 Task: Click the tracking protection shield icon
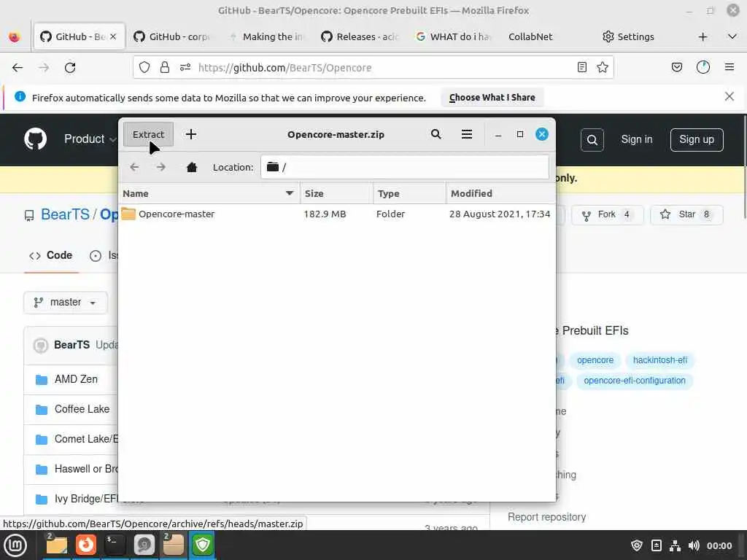[144, 68]
